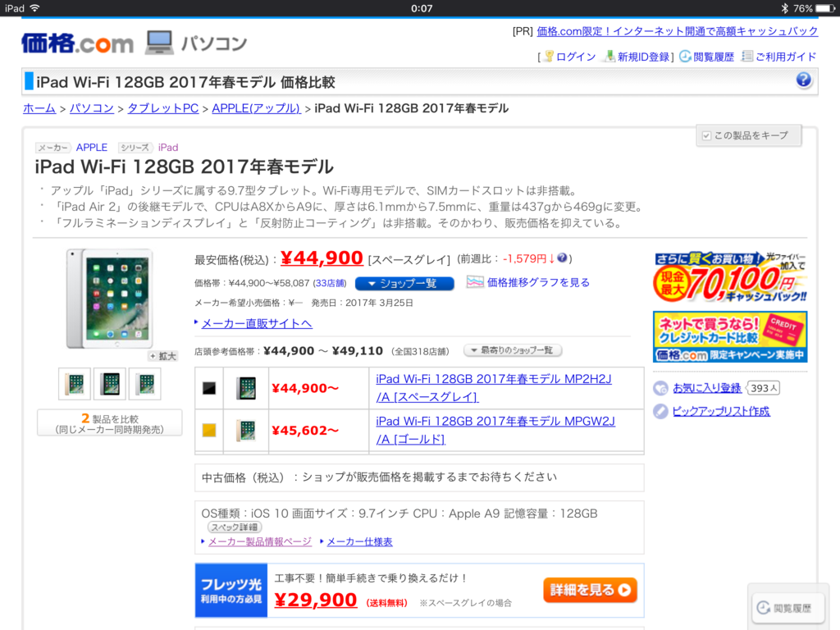Screen dimensions: 840x630
Task: Check この製品をキープ checkbox
Action: click(706, 135)
